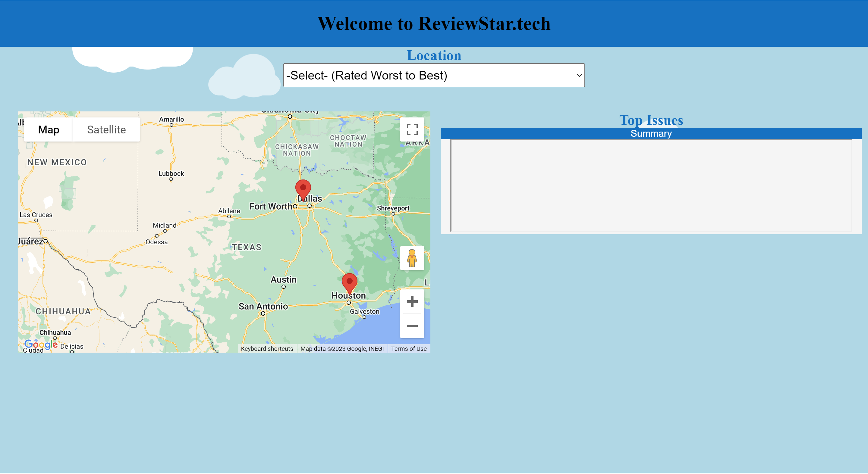Zoom out on the map
Screen dimensions: 868x474
click(412, 326)
